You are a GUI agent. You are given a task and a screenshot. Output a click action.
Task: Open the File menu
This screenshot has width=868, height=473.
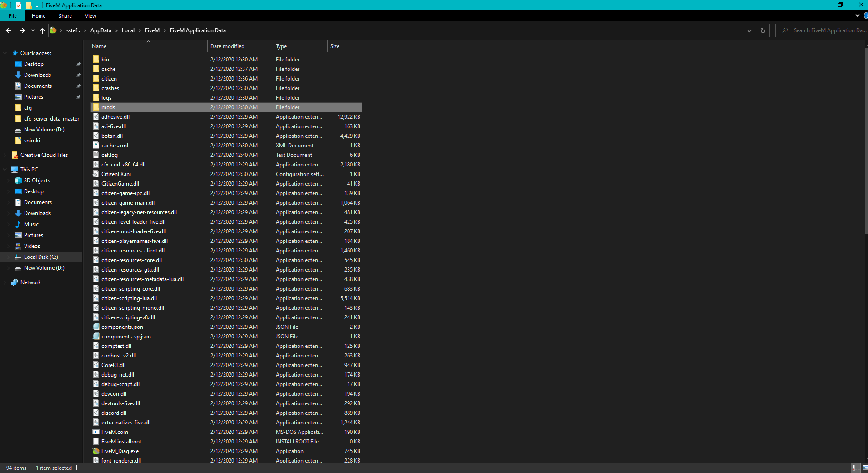(x=13, y=16)
